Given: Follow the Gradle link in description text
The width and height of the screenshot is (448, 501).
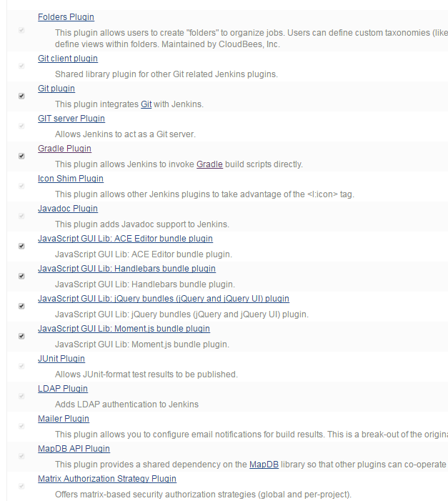Looking at the screenshot, I should 209,164.
